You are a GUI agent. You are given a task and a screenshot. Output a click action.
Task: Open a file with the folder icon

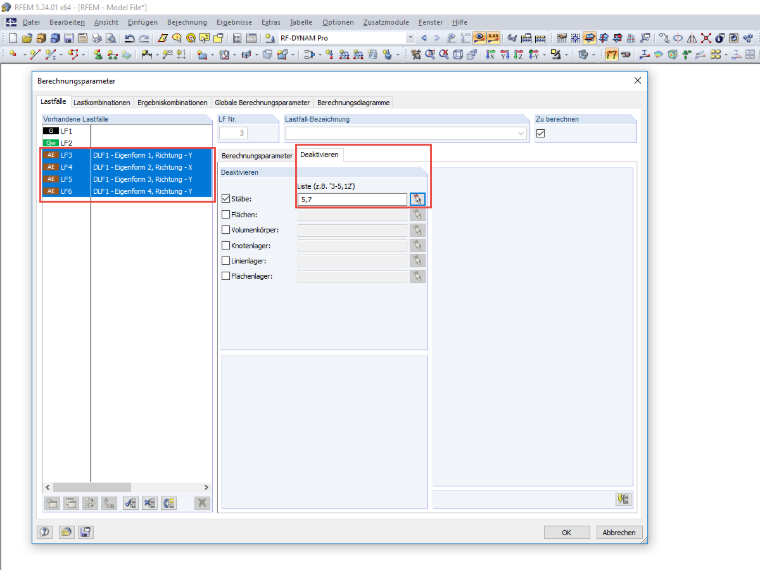pyautogui.click(x=27, y=38)
